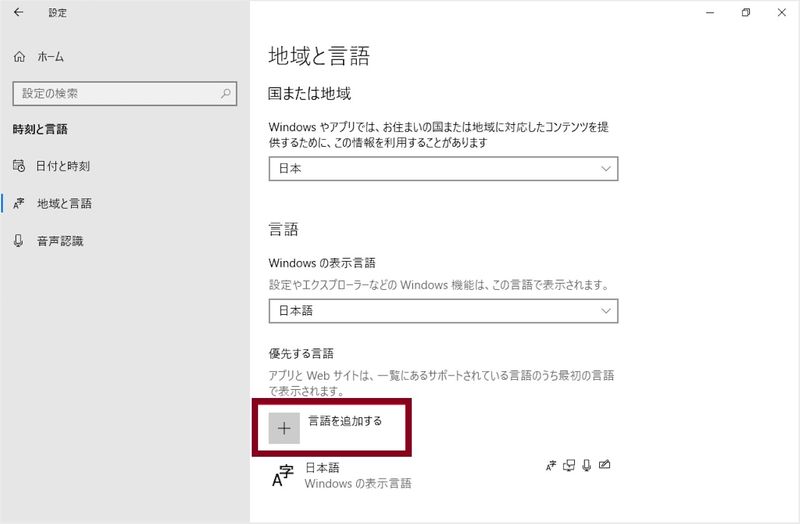
Task: Select the 日本語 language list entry
Action: (357, 475)
